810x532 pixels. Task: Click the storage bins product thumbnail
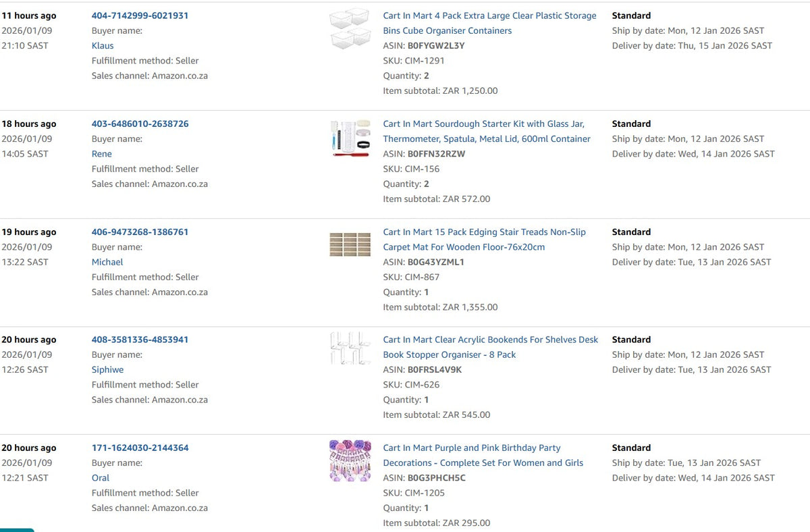(350, 28)
